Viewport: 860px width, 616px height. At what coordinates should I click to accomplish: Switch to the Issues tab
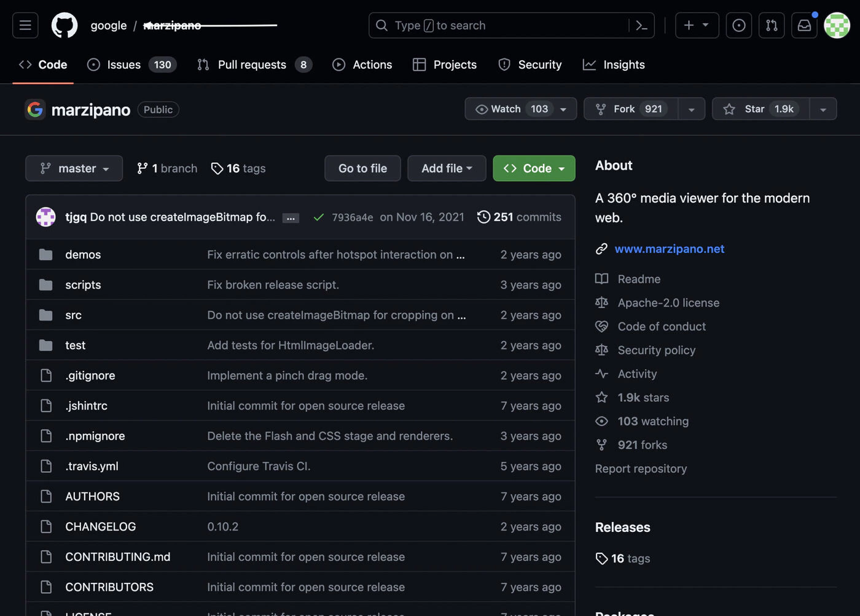click(x=131, y=64)
